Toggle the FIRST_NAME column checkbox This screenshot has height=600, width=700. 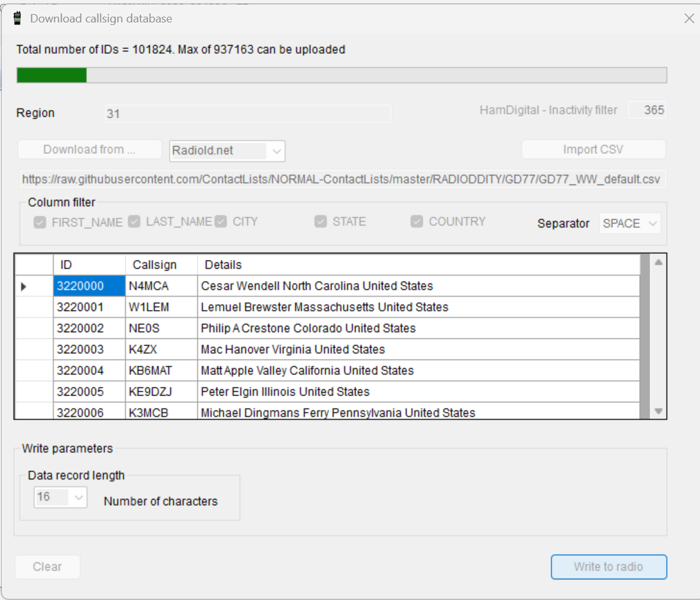(40, 222)
